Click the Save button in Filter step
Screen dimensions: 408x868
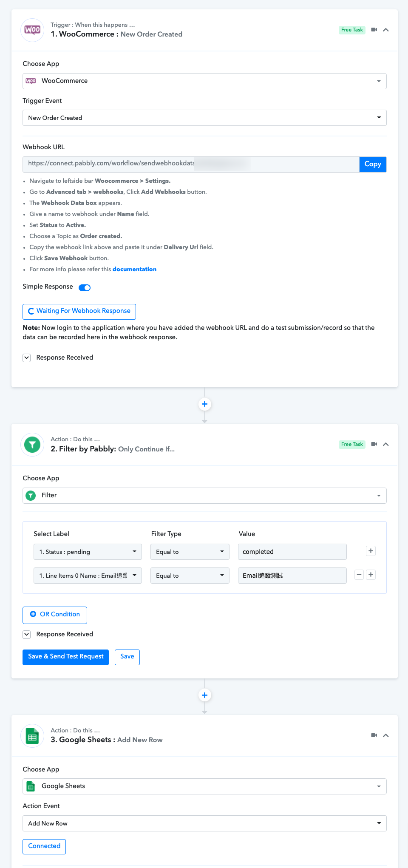[x=127, y=657]
